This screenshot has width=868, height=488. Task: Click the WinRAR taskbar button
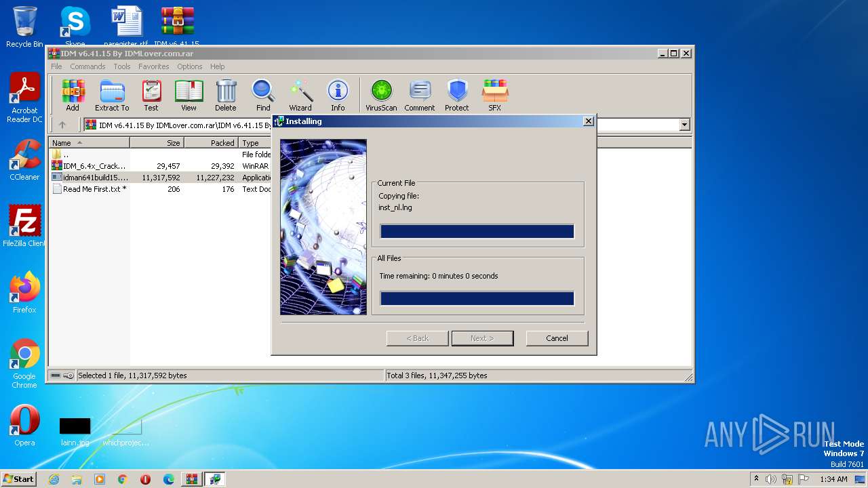pos(192,479)
